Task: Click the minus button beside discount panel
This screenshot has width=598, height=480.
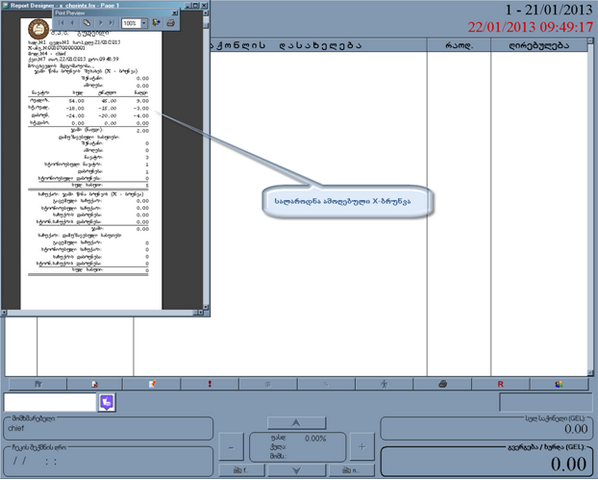Action: [231, 447]
